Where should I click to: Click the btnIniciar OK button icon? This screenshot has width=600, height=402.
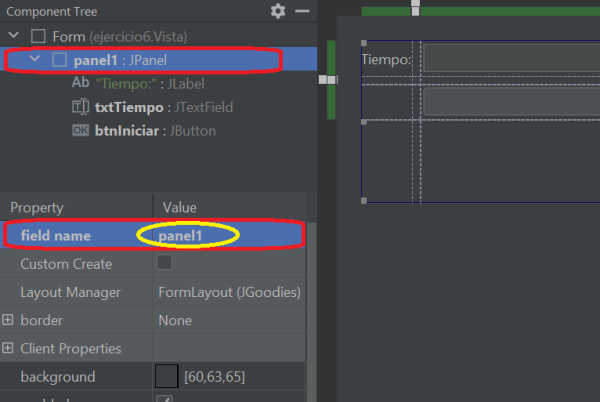(x=81, y=131)
